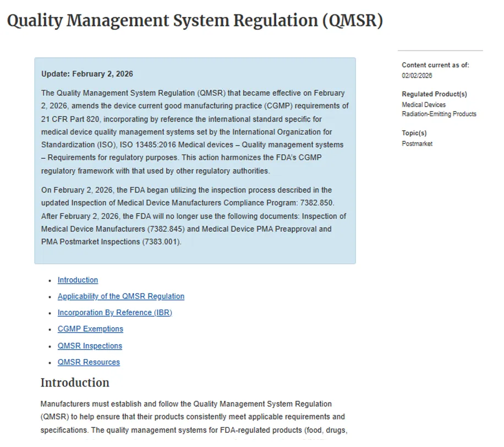Click the Quality Management System Regulation page title
Viewport: 504px width, 447px height.
click(195, 20)
